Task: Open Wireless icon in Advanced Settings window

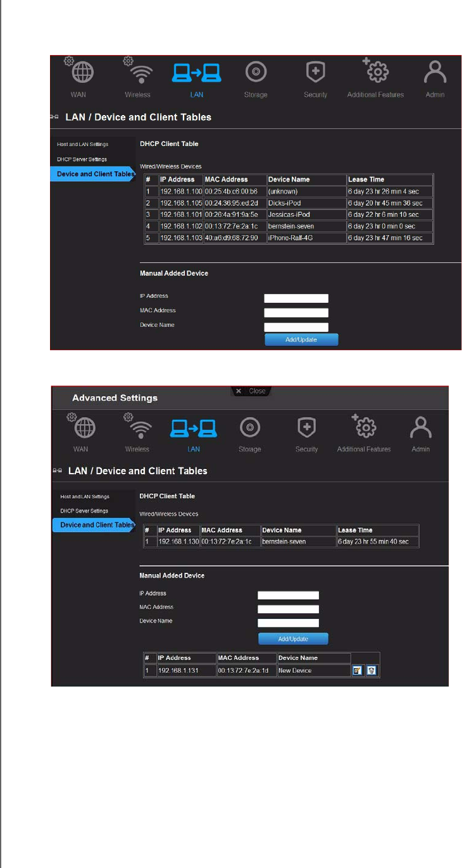Action: pyautogui.click(x=137, y=427)
